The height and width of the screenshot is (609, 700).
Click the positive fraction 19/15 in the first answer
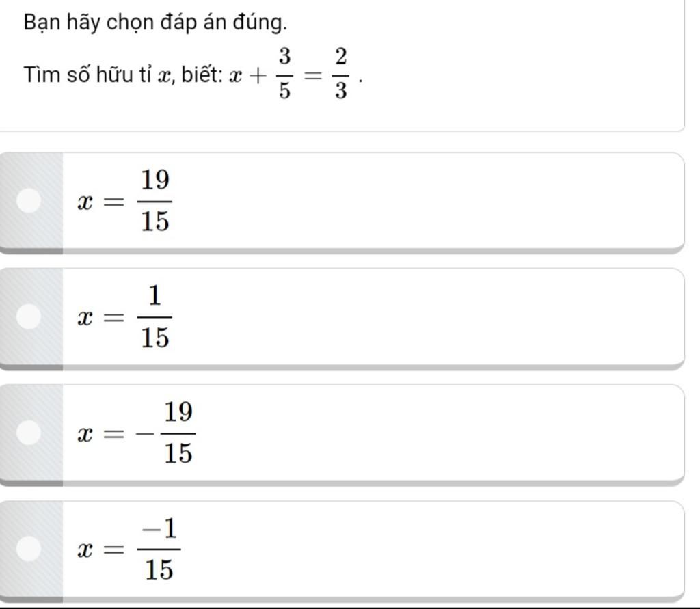pyautogui.click(x=155, y=201)
